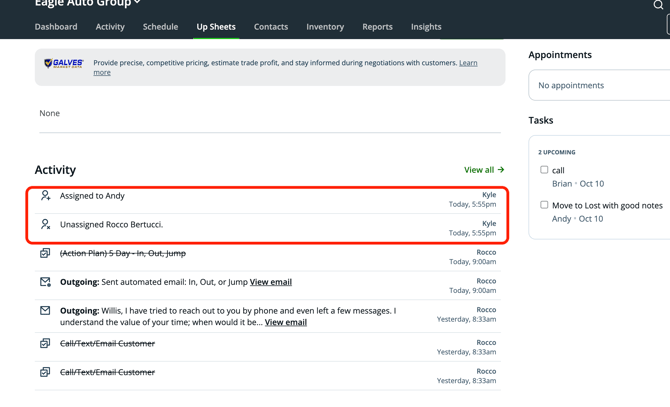
Task: Click the Unassigned Rocco Bertucci person icon
Action: coord(45,224)
